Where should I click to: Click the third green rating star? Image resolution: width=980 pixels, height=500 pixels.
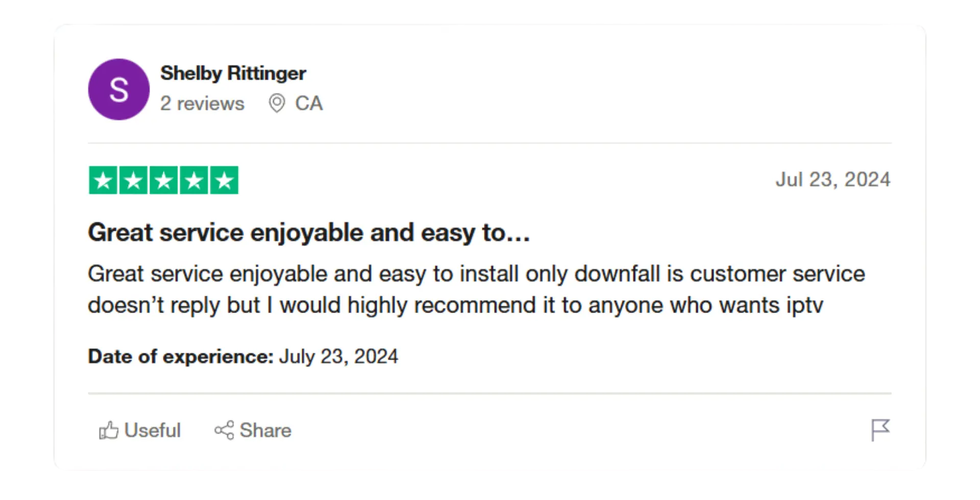pyautogui.click(x=163, y=180)
